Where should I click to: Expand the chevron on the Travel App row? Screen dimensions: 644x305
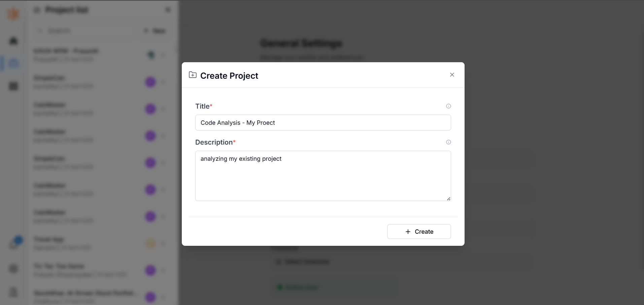pos(163,243)
